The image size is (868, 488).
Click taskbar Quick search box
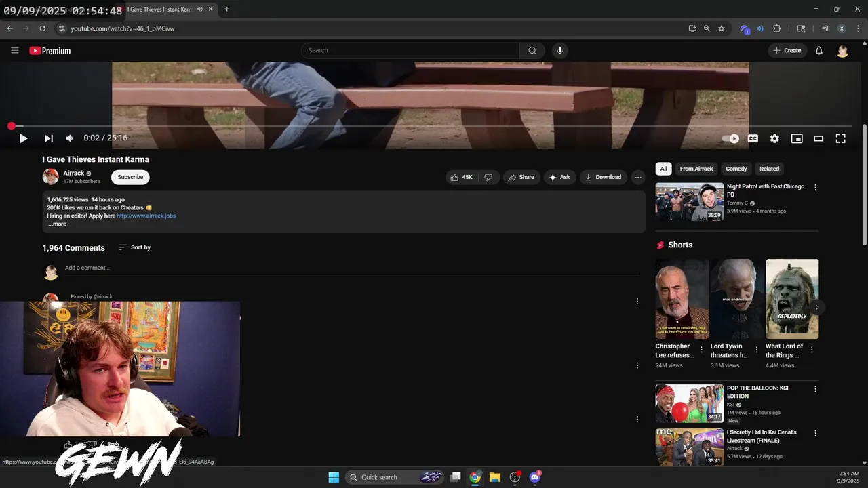click(395, 477)
